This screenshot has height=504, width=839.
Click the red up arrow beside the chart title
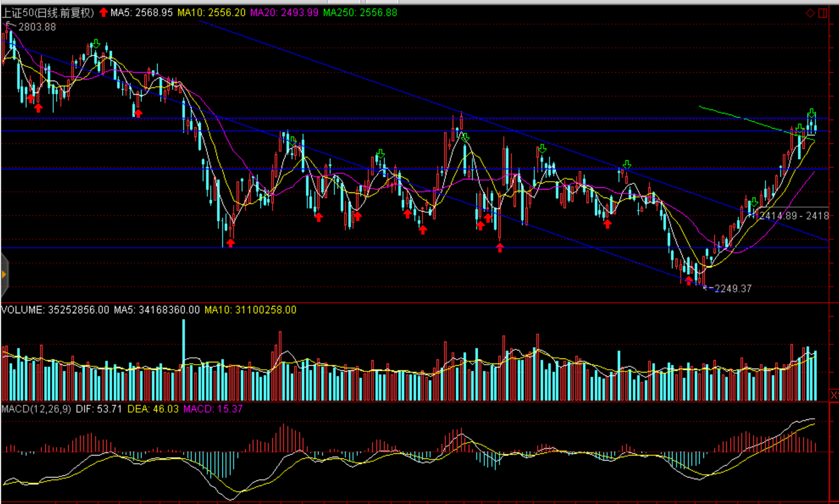coord(103,12)
